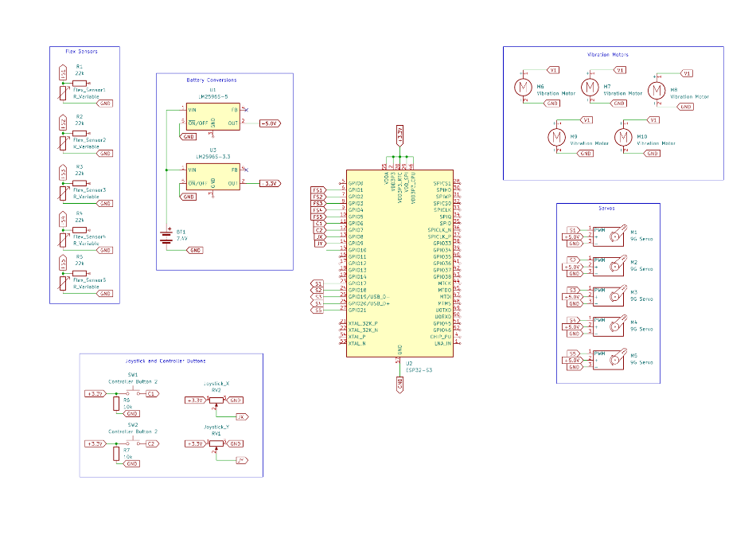Select the M1 9G servo symbol
The height and width of the screenshot is (539, 756).
tap(611, 236)
